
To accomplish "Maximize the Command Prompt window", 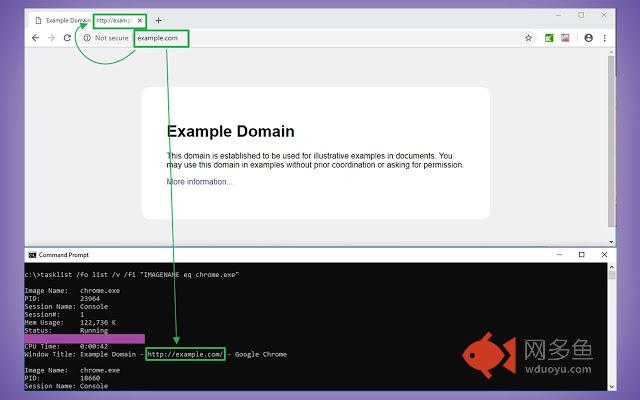I will coord(582,255).
